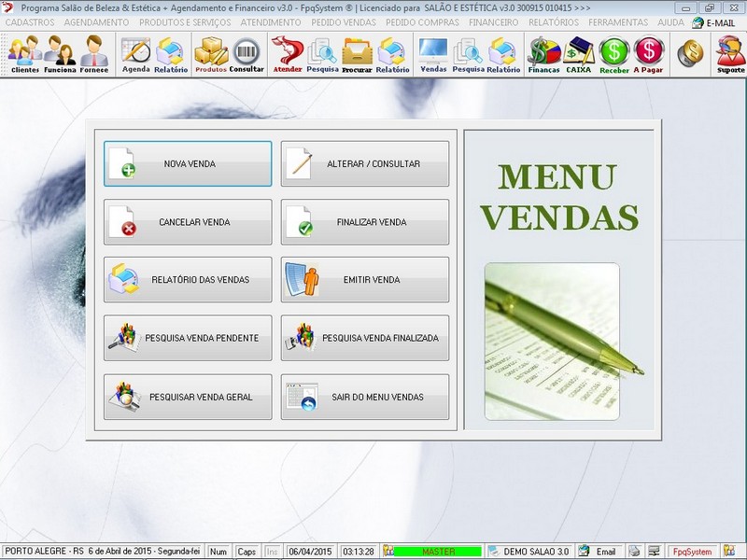Click the PESQUISA VENDA FINALIZADA button

[365, 338]
